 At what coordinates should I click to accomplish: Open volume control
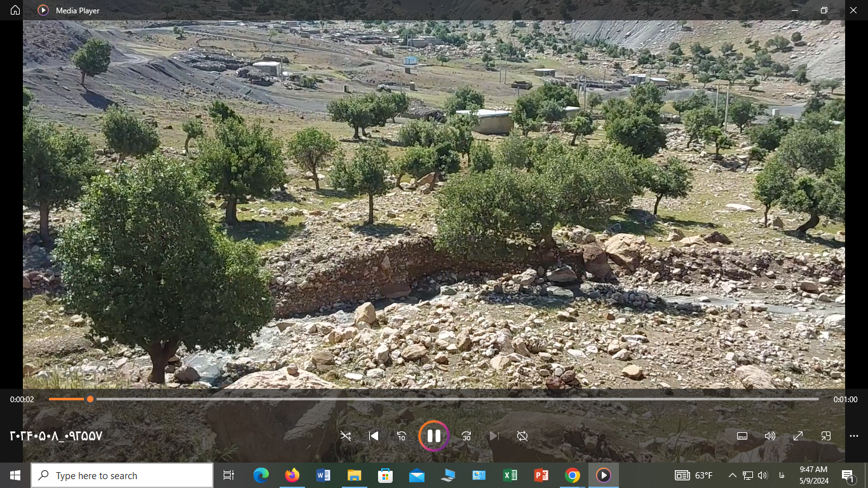[x=770, y=436]
